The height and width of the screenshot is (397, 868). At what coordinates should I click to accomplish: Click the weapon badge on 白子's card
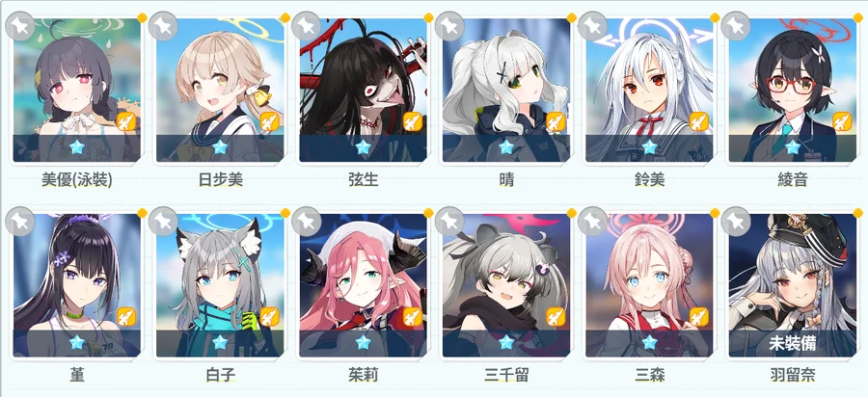(x=270, y=317)
